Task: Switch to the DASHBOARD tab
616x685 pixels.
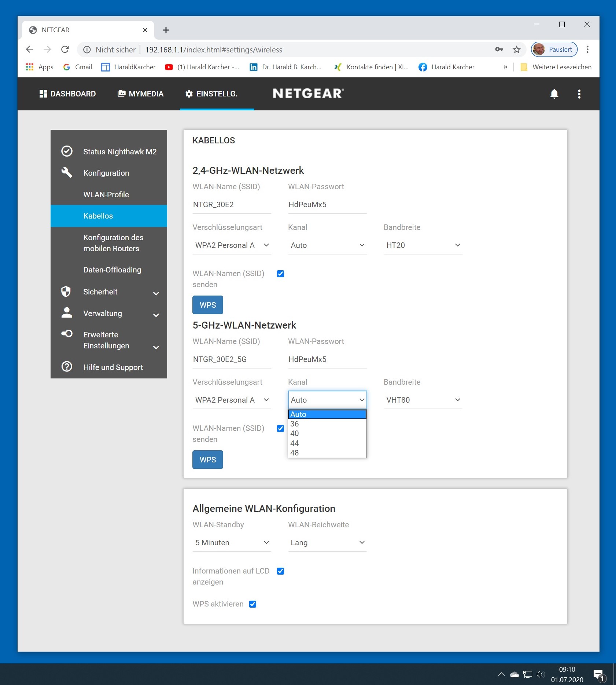Action: coord(68,94)
